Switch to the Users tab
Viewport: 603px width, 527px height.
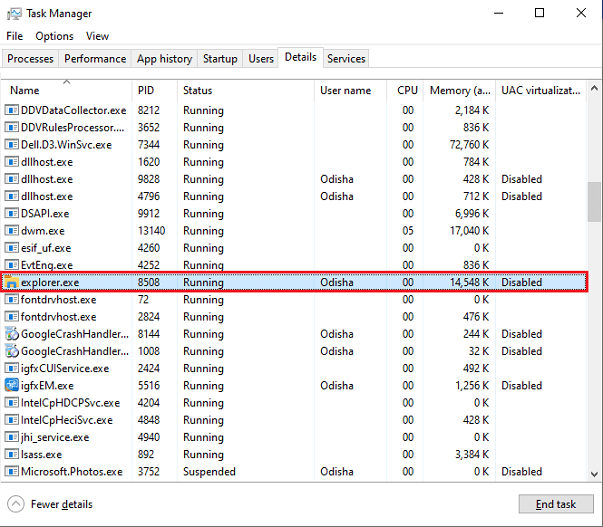[261, 58]
